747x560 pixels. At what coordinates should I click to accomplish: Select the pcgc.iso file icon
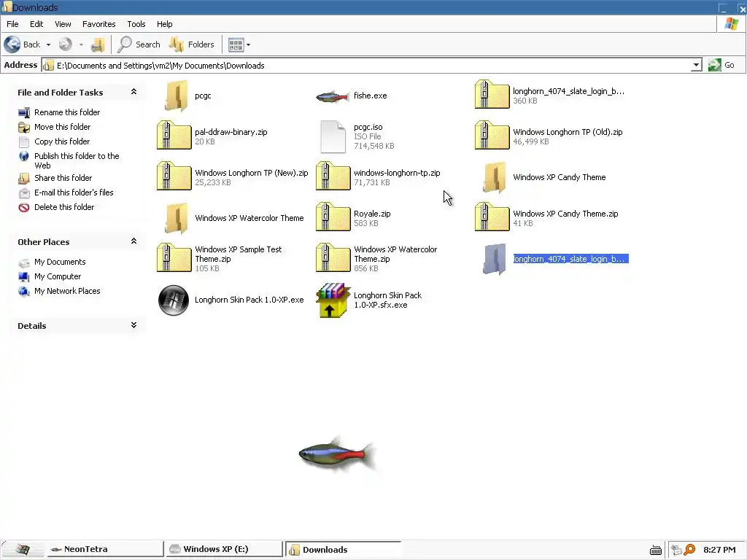point(333,136)
